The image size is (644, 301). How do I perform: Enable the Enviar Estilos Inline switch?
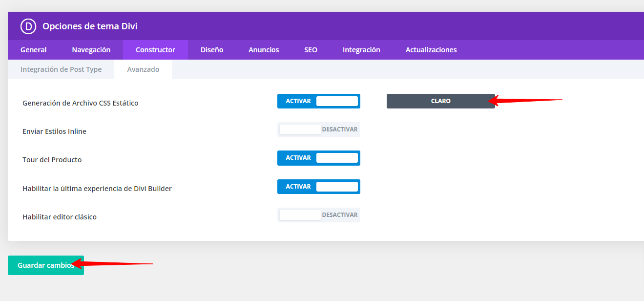tap(319, 129)
